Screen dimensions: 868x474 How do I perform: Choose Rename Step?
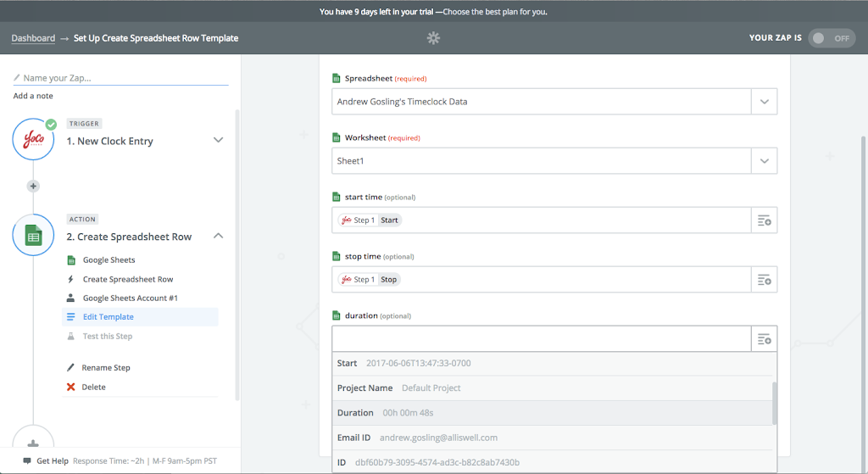106,368
